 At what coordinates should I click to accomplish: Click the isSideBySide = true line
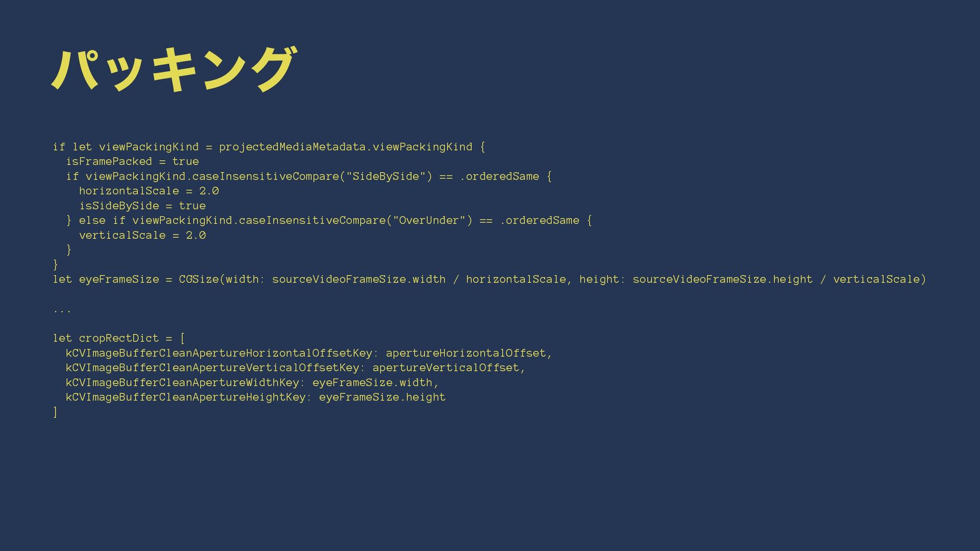142,206
